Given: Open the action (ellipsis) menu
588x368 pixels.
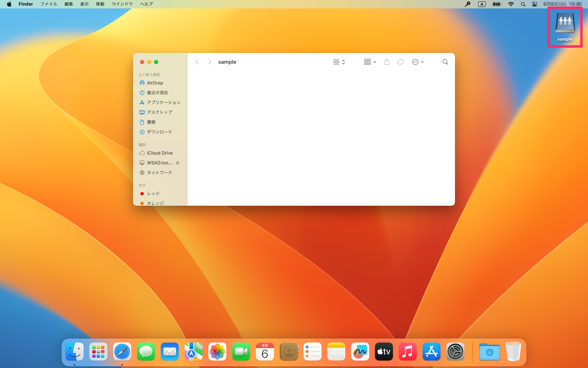Looking at the screenshot, I should [x=418, y=62].
